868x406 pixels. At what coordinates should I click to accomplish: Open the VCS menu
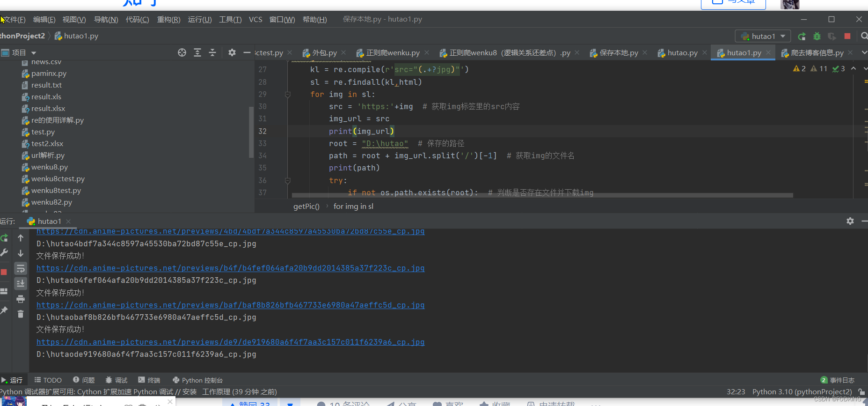[x=255, y=19]
